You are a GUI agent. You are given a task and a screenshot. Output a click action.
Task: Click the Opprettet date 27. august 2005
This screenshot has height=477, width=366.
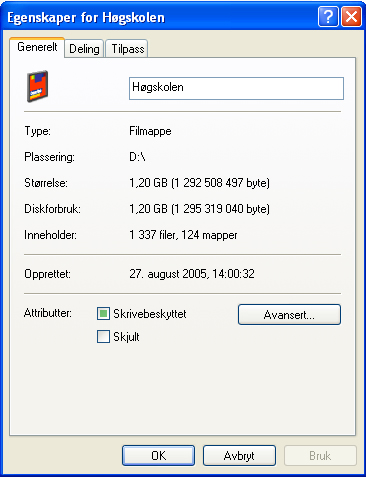click(x=168, y=274)
